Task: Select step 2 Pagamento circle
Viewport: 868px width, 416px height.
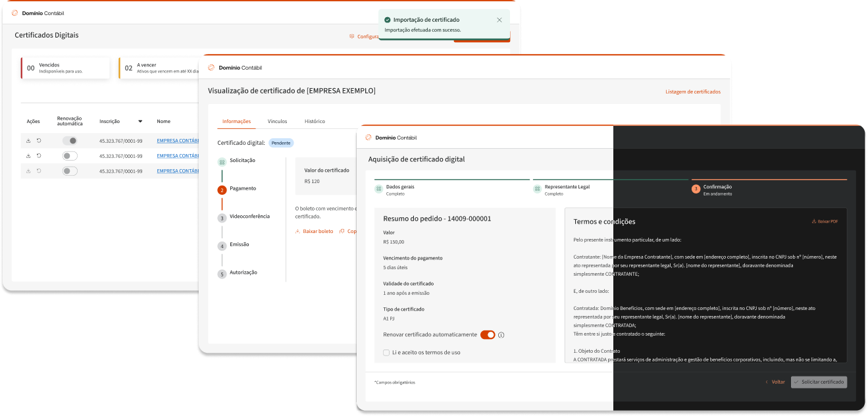Action: coord(222,190)
